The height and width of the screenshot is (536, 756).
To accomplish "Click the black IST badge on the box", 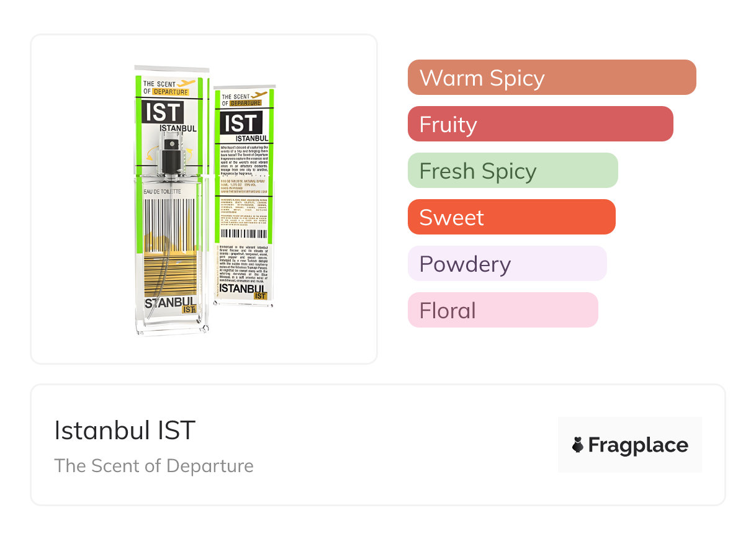I will pyautogui.click(x=240, y=123).
